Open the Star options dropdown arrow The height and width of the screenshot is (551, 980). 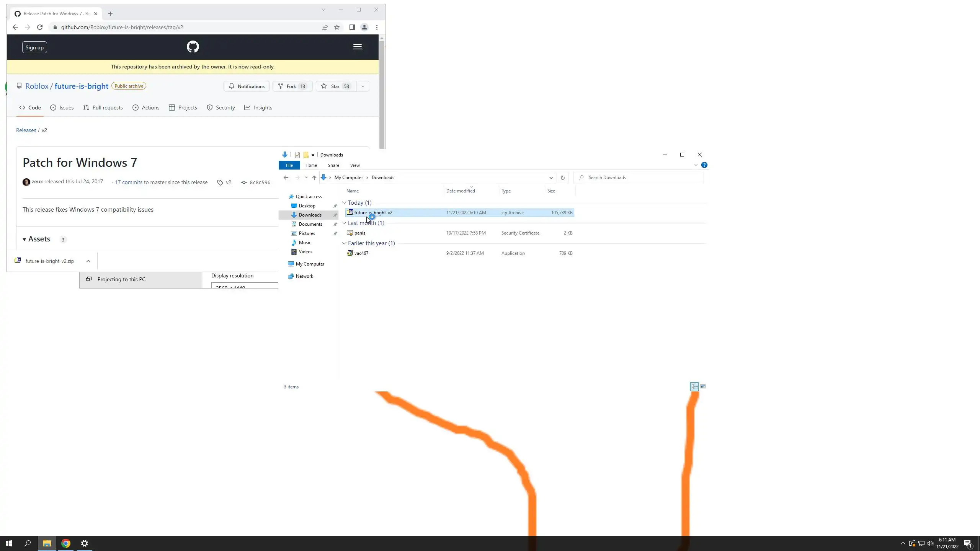(x=363, y=86)
